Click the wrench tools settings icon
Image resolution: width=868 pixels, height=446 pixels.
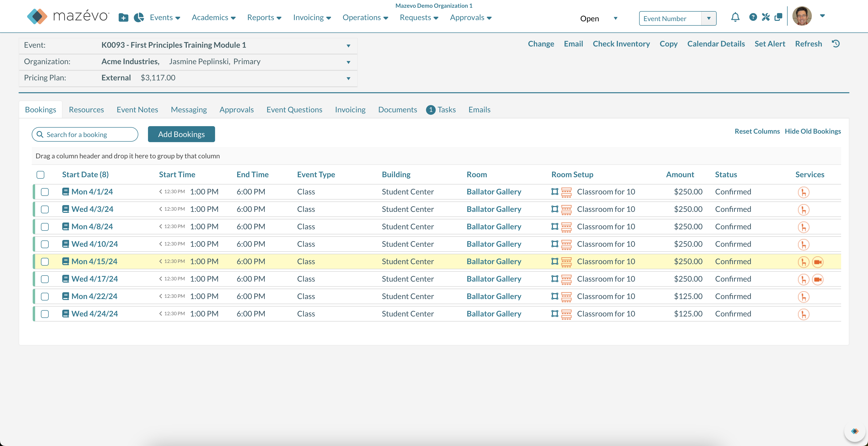(766, 17)
